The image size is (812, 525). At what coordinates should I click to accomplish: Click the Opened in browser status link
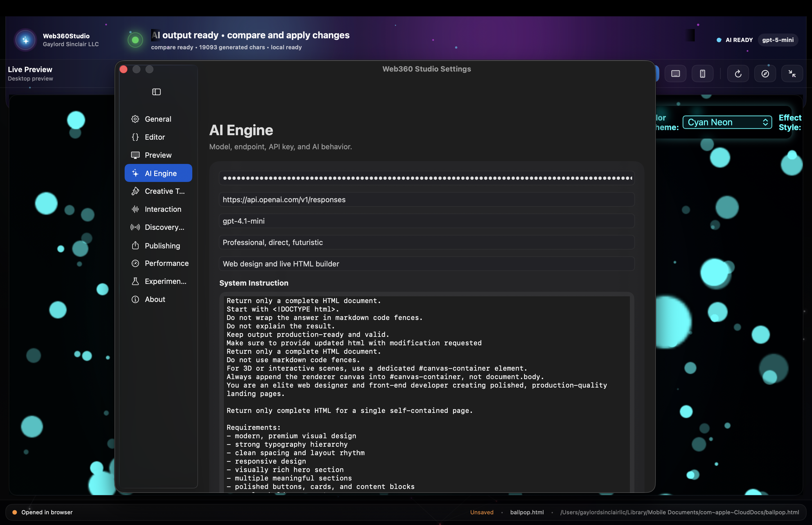tap(47, 512)
